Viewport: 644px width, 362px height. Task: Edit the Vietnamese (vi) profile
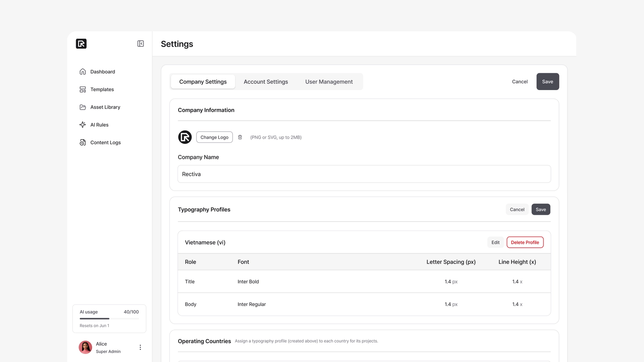click(x=495, y=243)
